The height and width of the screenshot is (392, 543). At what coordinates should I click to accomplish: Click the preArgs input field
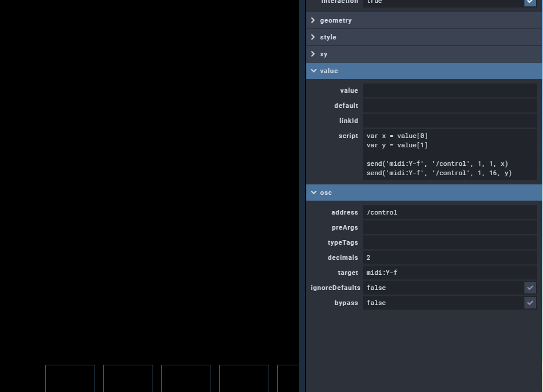(x=450, y=227)
